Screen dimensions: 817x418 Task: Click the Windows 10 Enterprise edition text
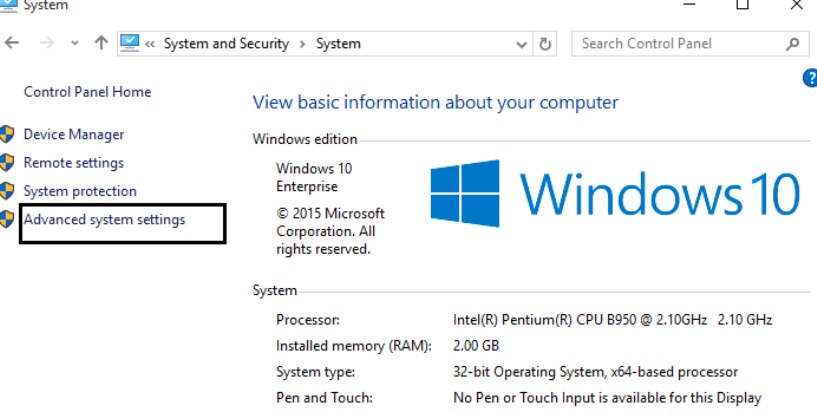[314, 177]
